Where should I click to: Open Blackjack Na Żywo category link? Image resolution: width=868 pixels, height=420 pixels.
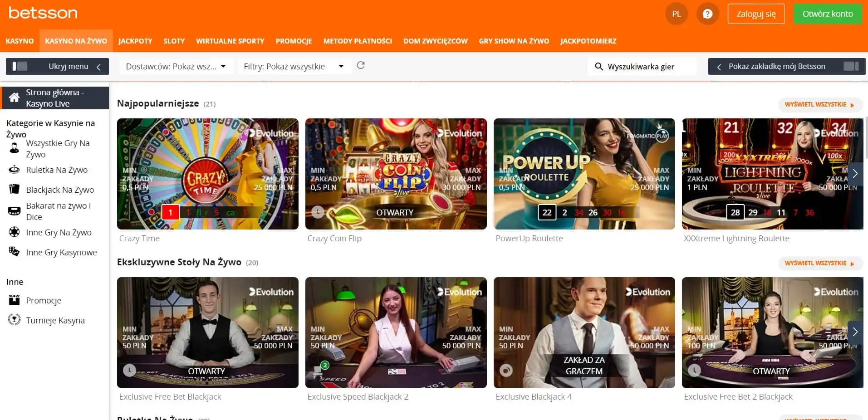(x=60, y=190)
